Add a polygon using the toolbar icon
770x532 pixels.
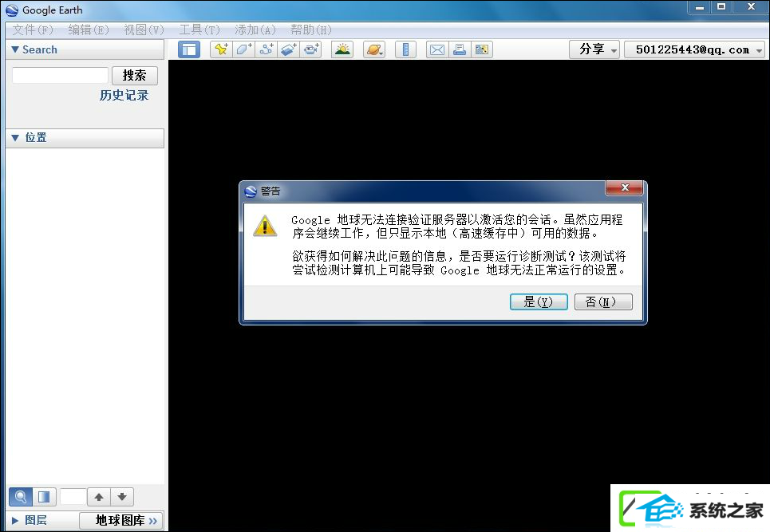click(x=243, y=49)
